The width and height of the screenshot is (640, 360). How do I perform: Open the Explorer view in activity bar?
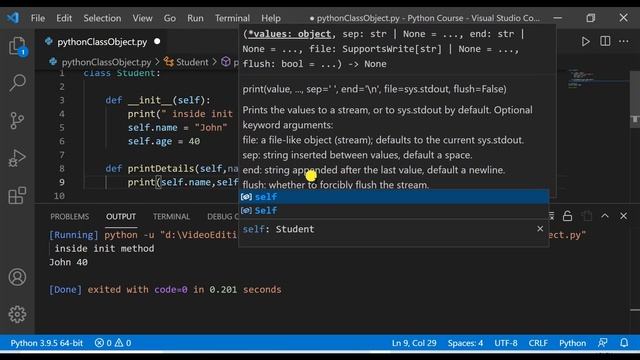click(17, 46)
